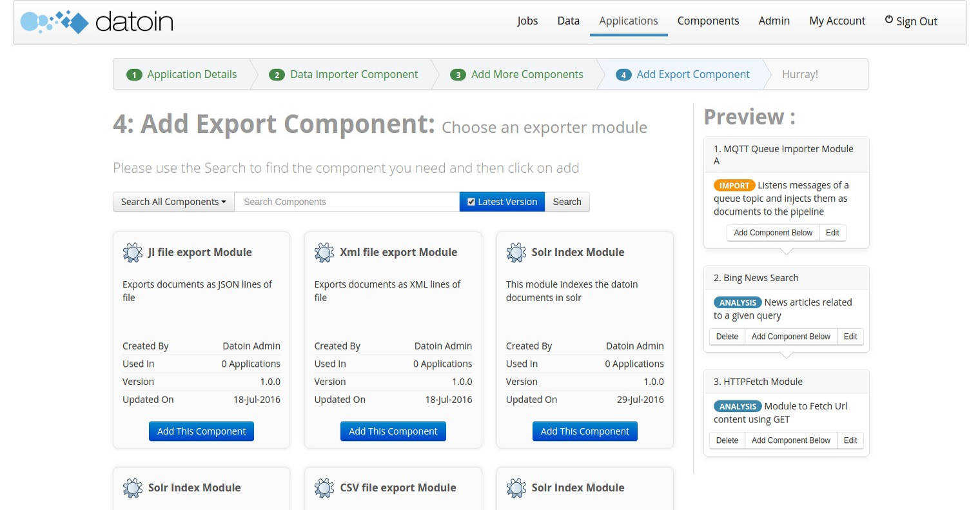Select the Hurray! final step
The width and height of the screenshot is (980, 510).
pos(800,74)
